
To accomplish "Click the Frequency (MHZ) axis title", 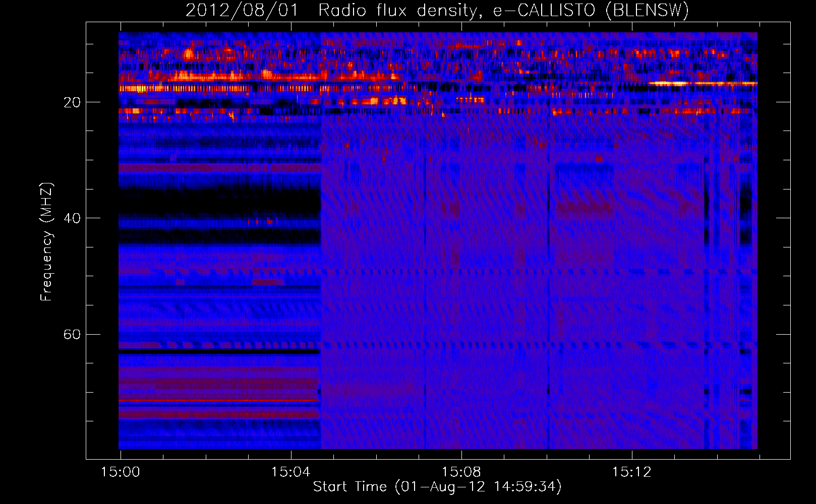I will click(x=46, y=242).
